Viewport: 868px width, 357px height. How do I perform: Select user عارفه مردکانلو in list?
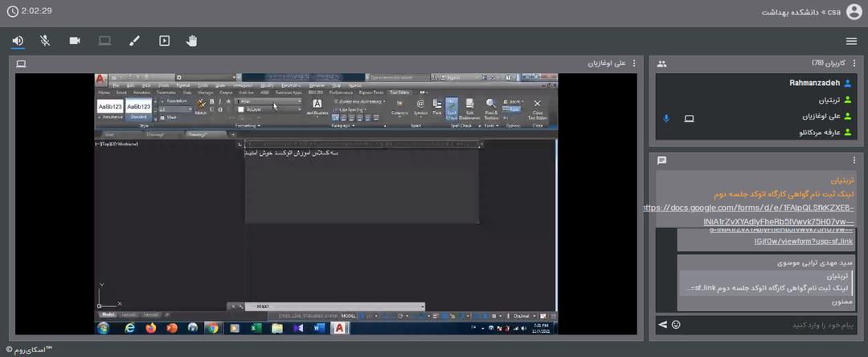pyautogui.click(x=820, y=133)
